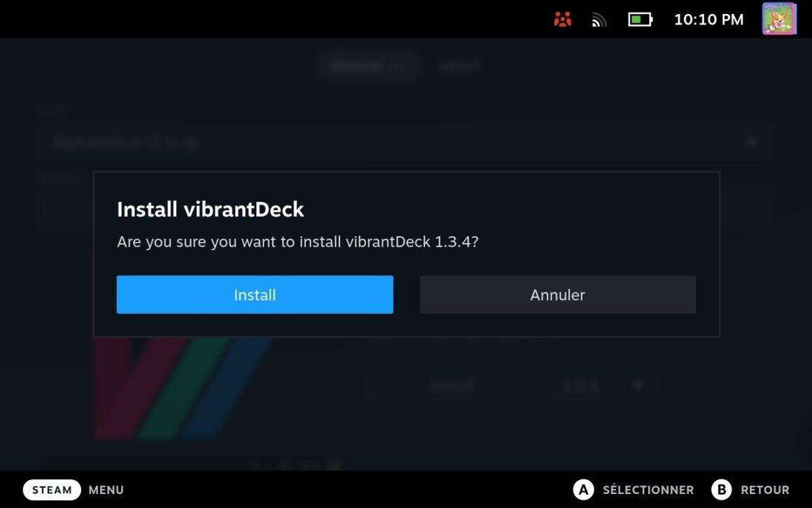Go back via RETOUR label

pyautogui.click(x=765, y=490)
